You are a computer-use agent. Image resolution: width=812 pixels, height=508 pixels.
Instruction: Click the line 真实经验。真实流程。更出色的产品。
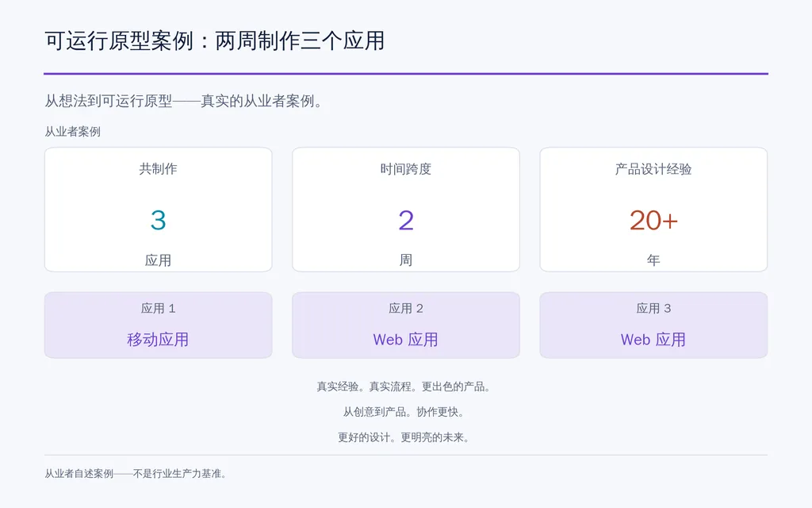click(x=404, y=387)
